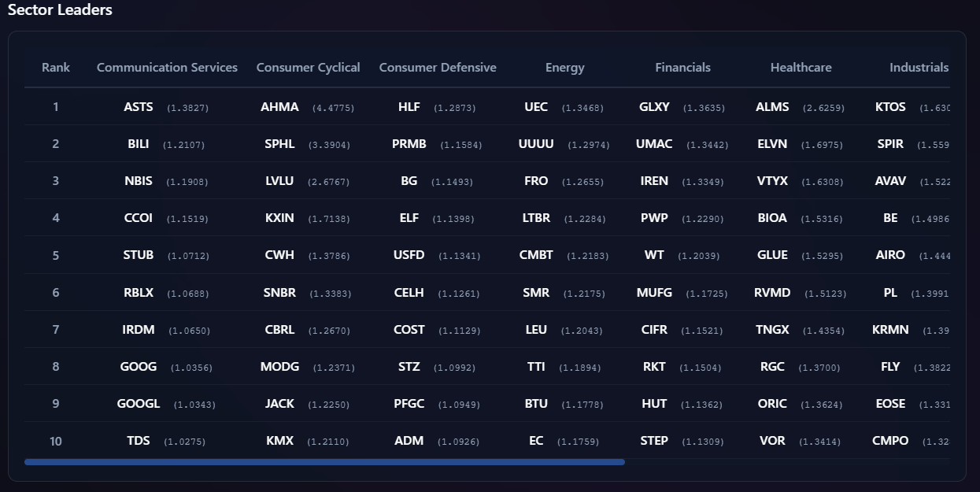The height and width of the screenshot is (492, 980).
Task: Open the ALMS ticker in Healthcare column
Action: [772, 107]
